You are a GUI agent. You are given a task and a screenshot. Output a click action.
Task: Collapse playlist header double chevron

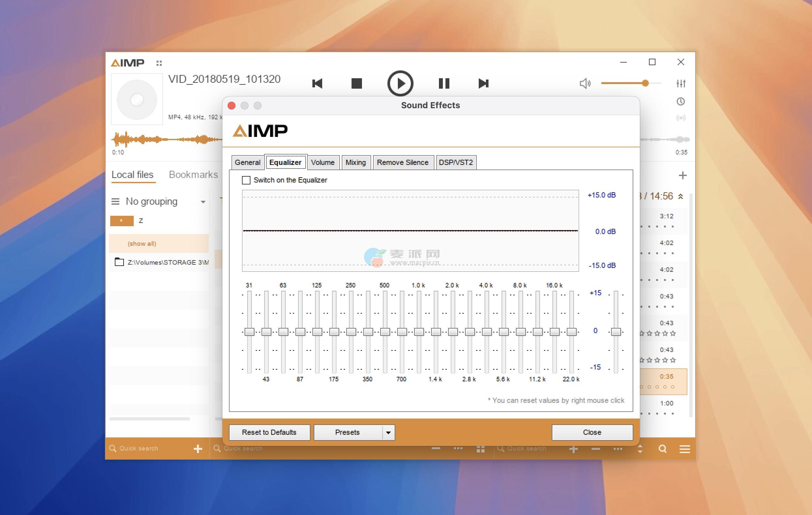tap(681, 197)
